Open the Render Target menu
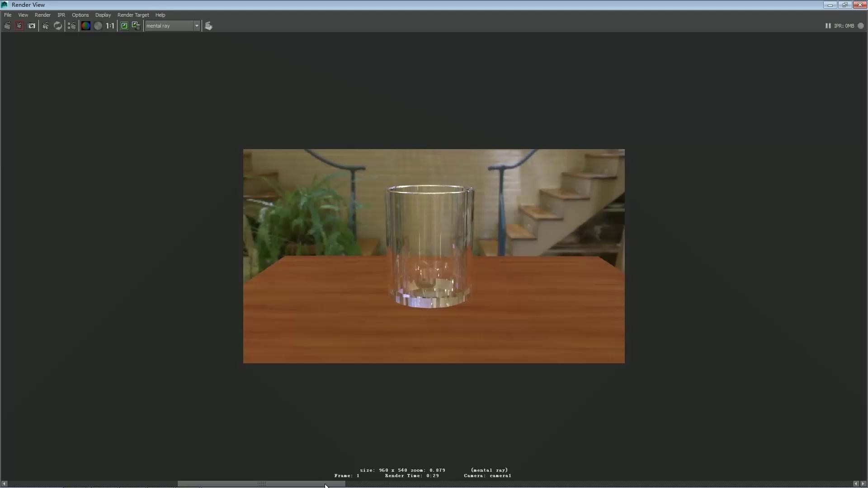 tap(133, 15)
